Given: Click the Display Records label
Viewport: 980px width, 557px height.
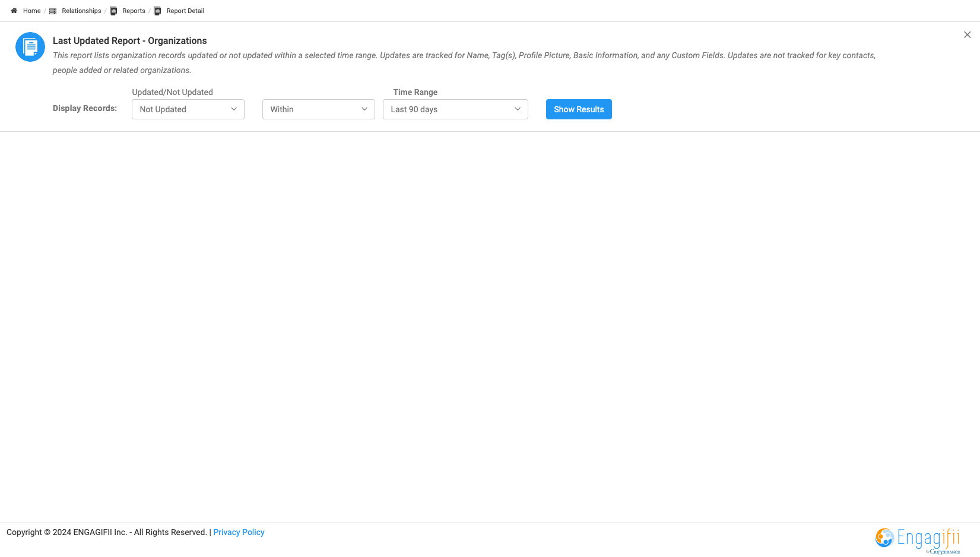Looking at the screenshot, I should 85,108.
